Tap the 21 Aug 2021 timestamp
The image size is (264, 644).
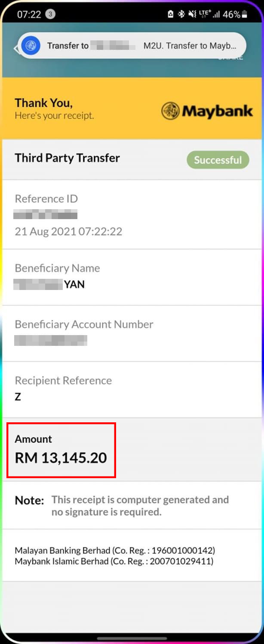pos(68,232)
